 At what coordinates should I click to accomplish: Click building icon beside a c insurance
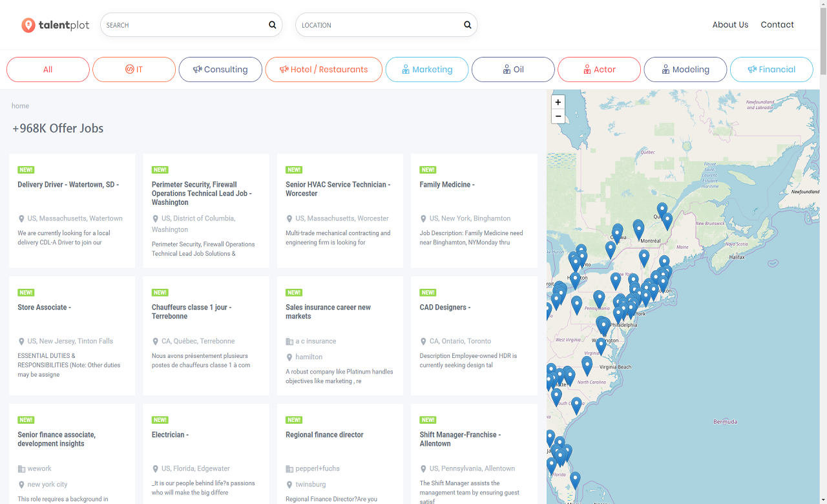(x=289, y=341)
